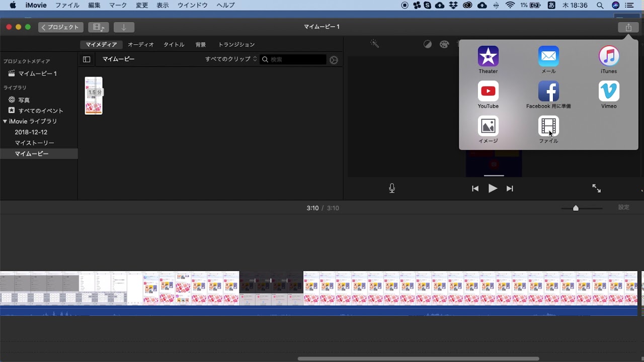The height and width of the screenshot is (362, 644).
Task: Select the dark gray clip in timeline
Action: tap(271, 288)
